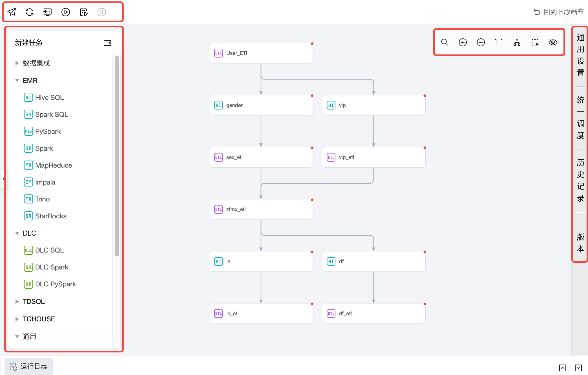Click the auto-layout hierarchy icon
This screenshot has width=588, height=375.
[x=517, y=42]
